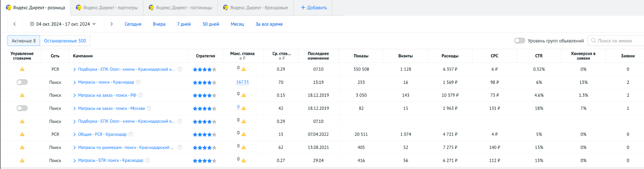Sort by the Расходы column header
Screen dimensions: 644x169
(x=450, y=56)
